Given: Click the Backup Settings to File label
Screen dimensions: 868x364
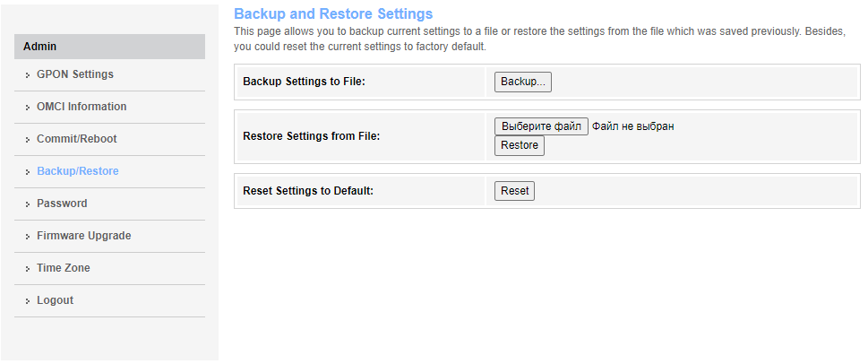Looking at the screenshot, I should click(x=305, y=82).
